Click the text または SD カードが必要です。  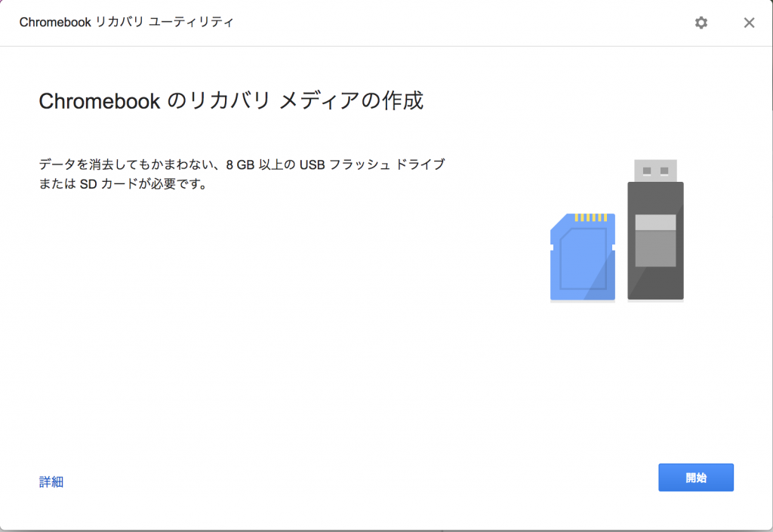click(x=123, y=183)
